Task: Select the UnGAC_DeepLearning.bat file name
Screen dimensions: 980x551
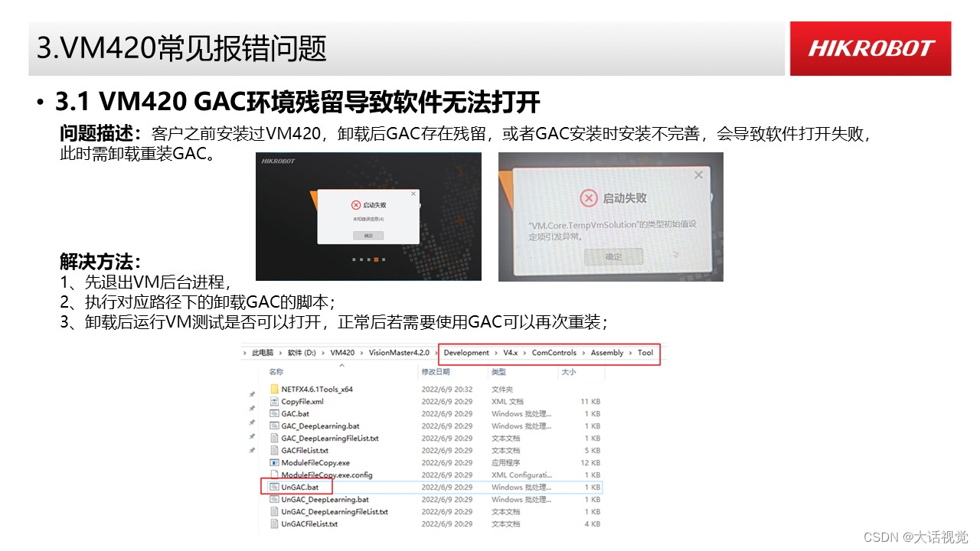Action: [325, 500]
